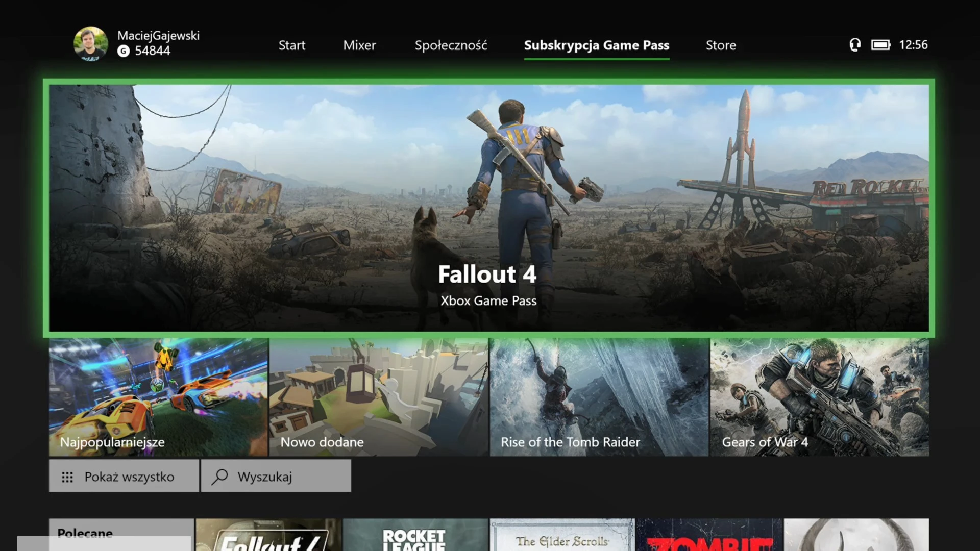Click the magnifier icon beside Wyszukaj
The height and width of the screenshot is (551, 980).
(x=219, y=477)
